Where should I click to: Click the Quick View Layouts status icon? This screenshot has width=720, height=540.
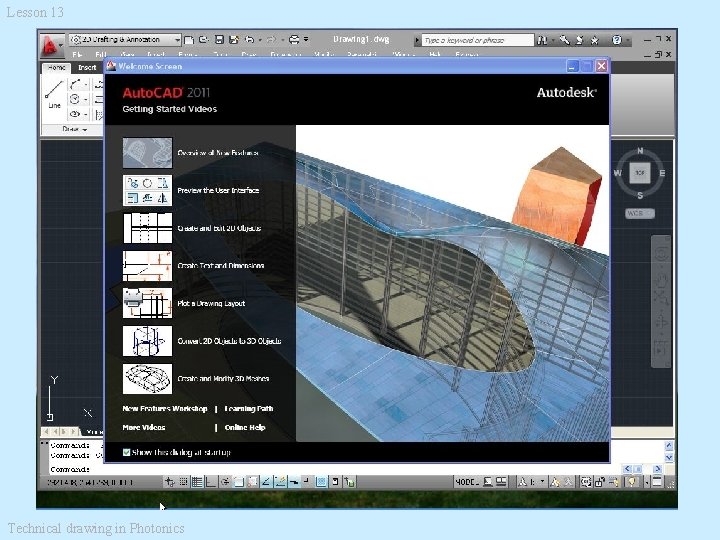[x=488, y=482]
